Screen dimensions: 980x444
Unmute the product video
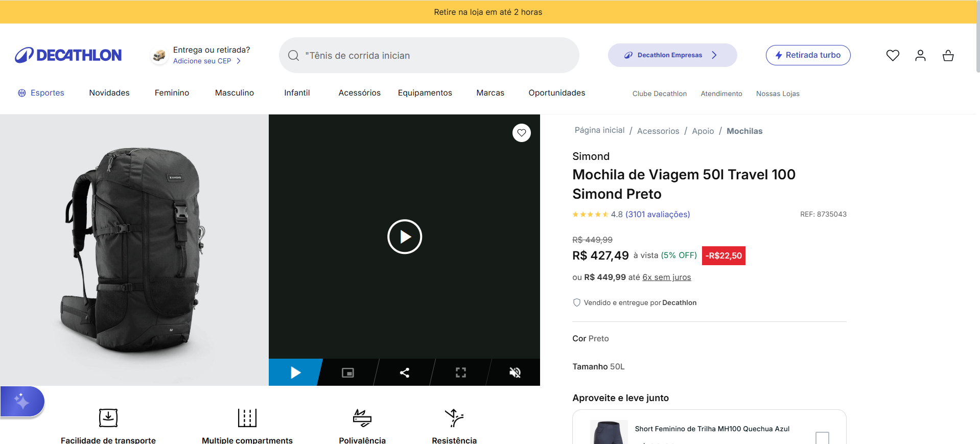(x=515, y=372)
